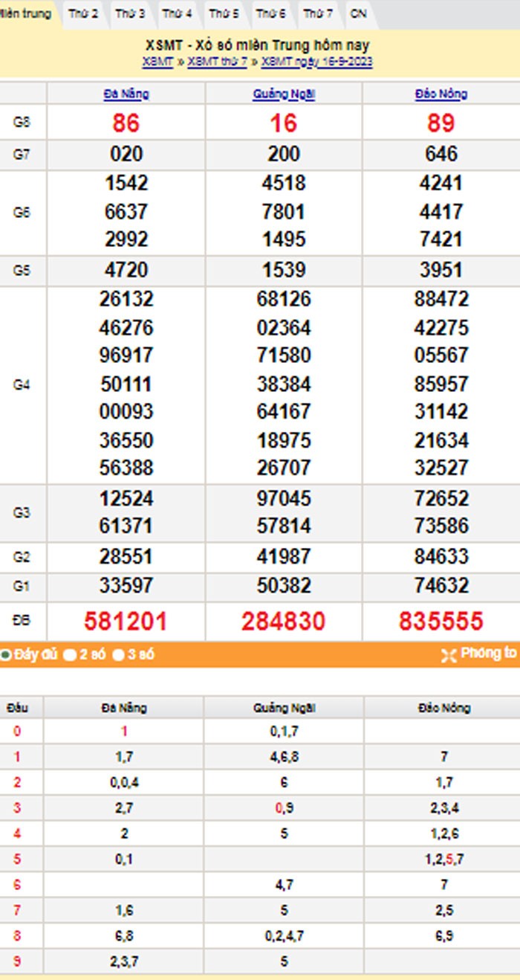Open the XSMT ngày 16-9-2023 link
Image resolution: width=520 pixels, height=980 pixels.
pyautogui.click(x=317, y=62)
